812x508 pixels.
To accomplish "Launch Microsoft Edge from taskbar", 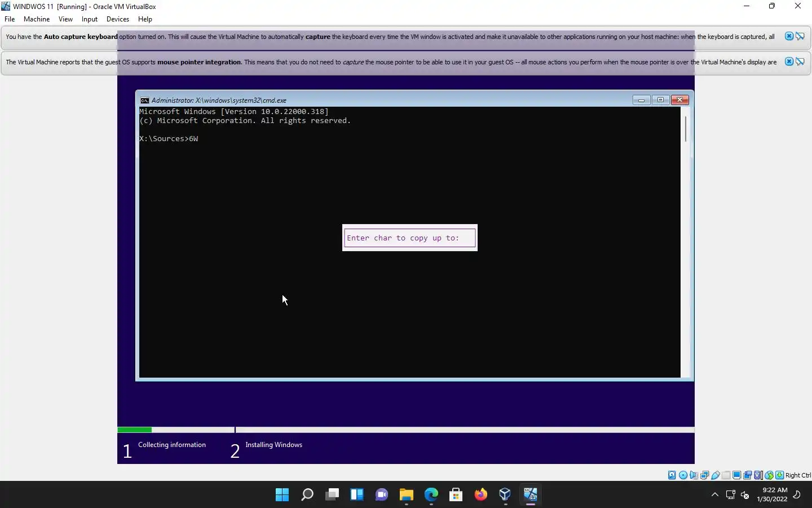I will (x=431, y=495).
